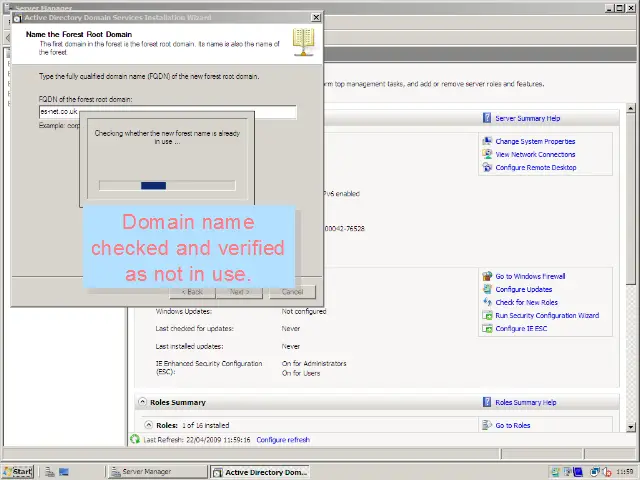Click the Last checked for updates label
Image resolution: width=640 pixels, height=480 pixels.
[x=194, y=329]
